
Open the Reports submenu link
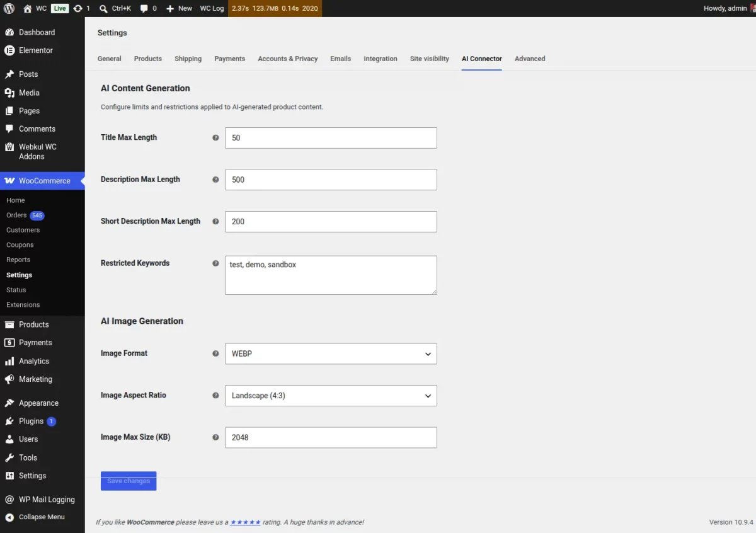18,260
